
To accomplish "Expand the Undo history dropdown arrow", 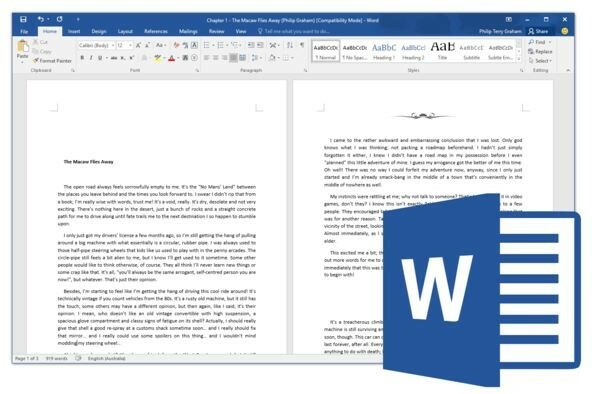I will coord(48,19).
